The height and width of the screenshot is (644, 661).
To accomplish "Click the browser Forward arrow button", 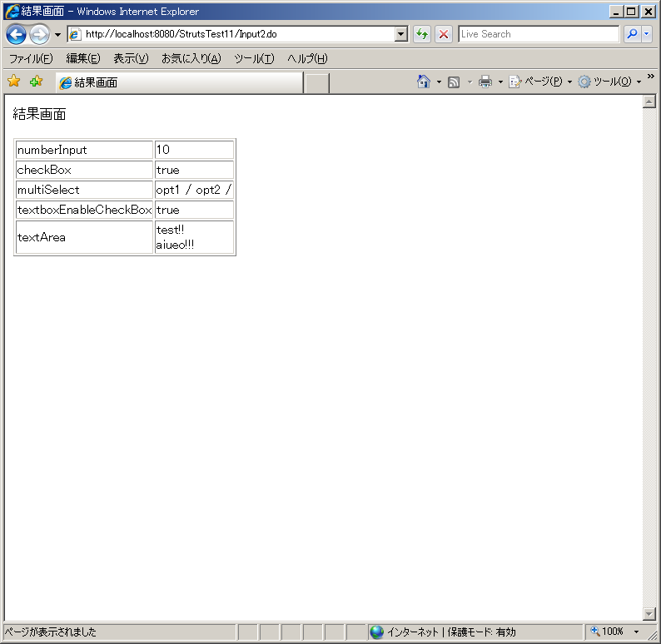I will click(40, 34).
